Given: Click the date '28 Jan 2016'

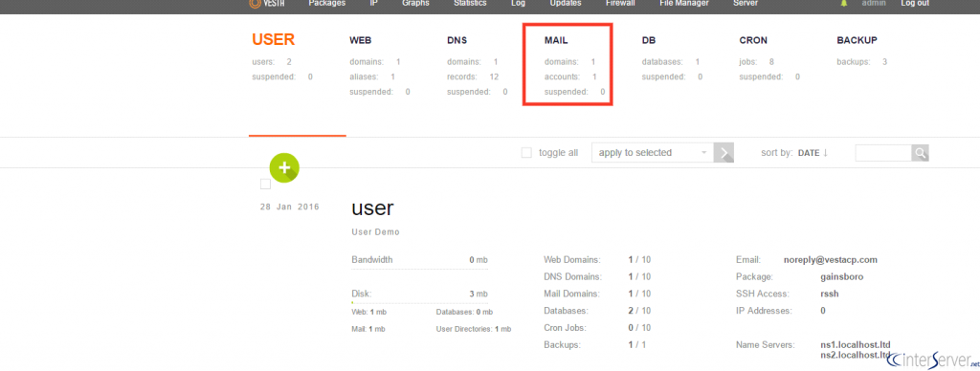Looking at the screenshot, I should click(289, 207).
